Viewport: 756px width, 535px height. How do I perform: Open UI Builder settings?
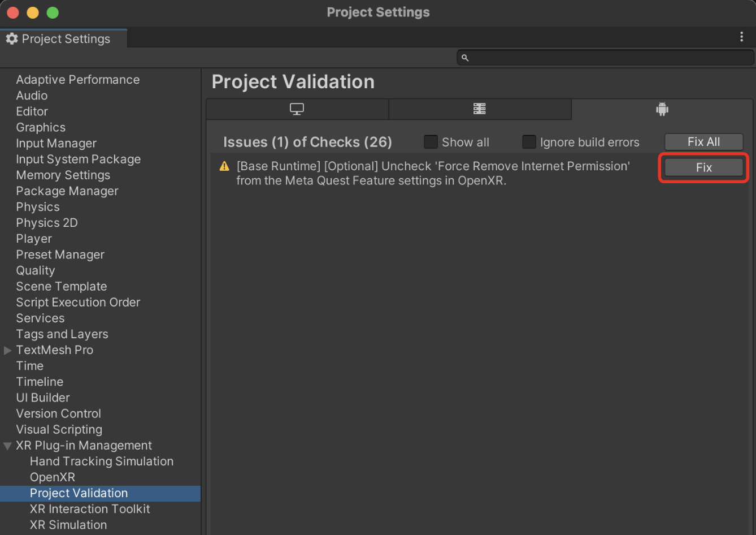(43, 398)
